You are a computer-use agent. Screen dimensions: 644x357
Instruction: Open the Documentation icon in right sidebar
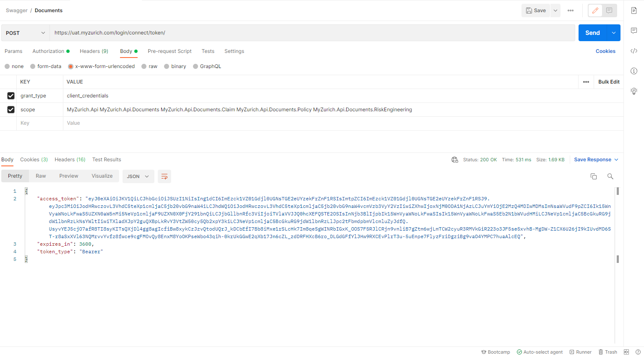634,10
